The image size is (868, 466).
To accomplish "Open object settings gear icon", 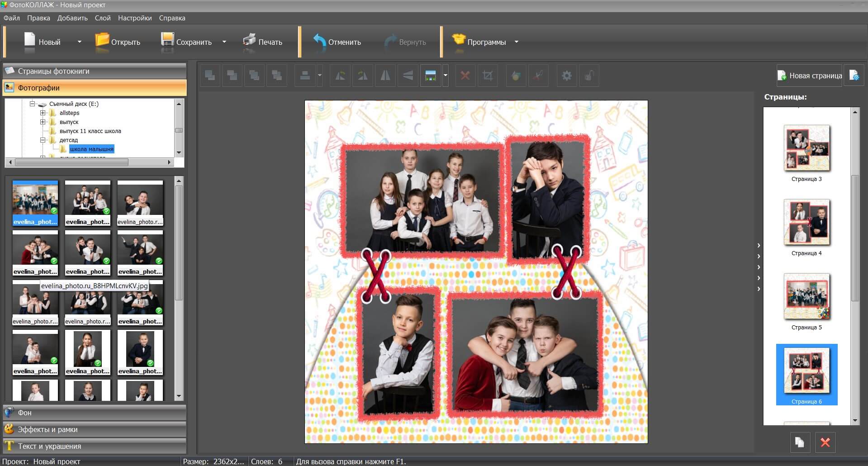I will (566, 76).
